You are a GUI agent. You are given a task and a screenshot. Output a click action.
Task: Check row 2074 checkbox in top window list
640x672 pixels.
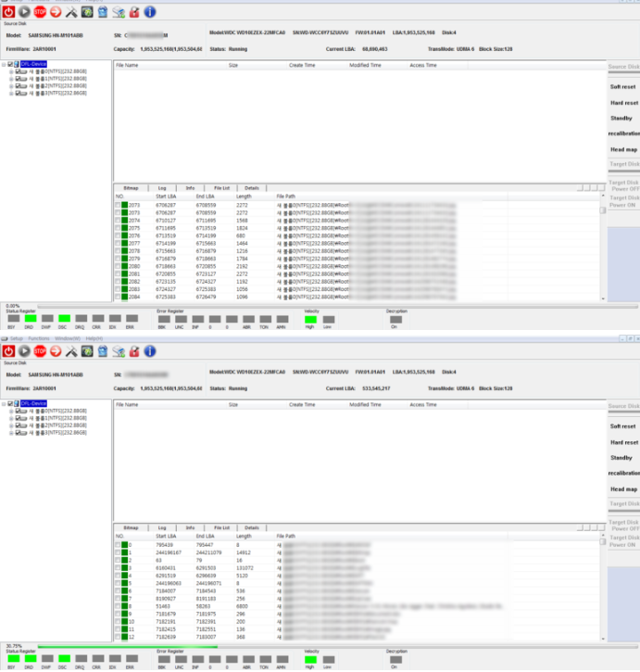coord(118,221)
